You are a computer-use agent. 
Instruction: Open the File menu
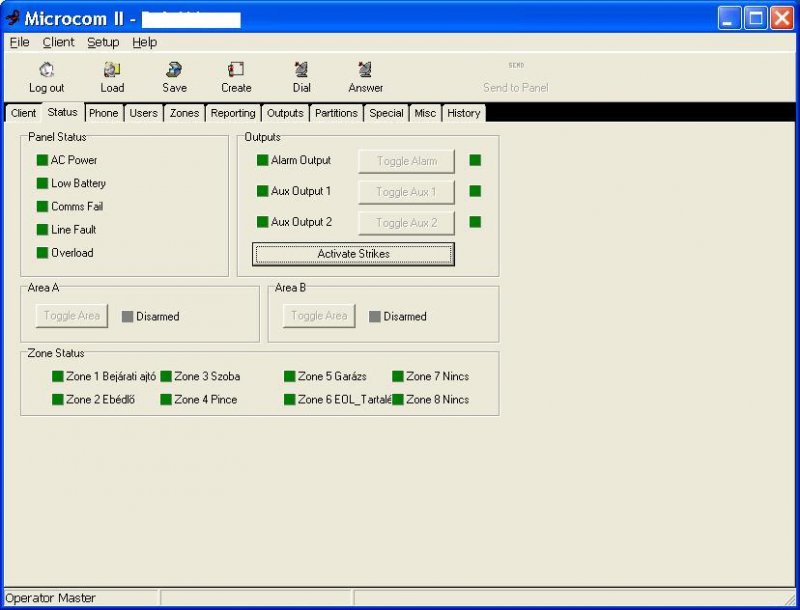pyautogui.click(x=19, y=42)
